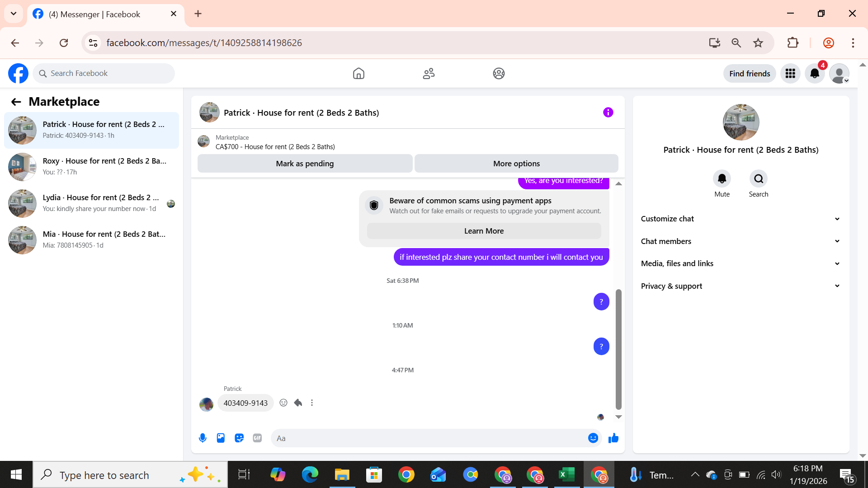Open the Facebook notifications bell
868x488 pixels.
815,73
